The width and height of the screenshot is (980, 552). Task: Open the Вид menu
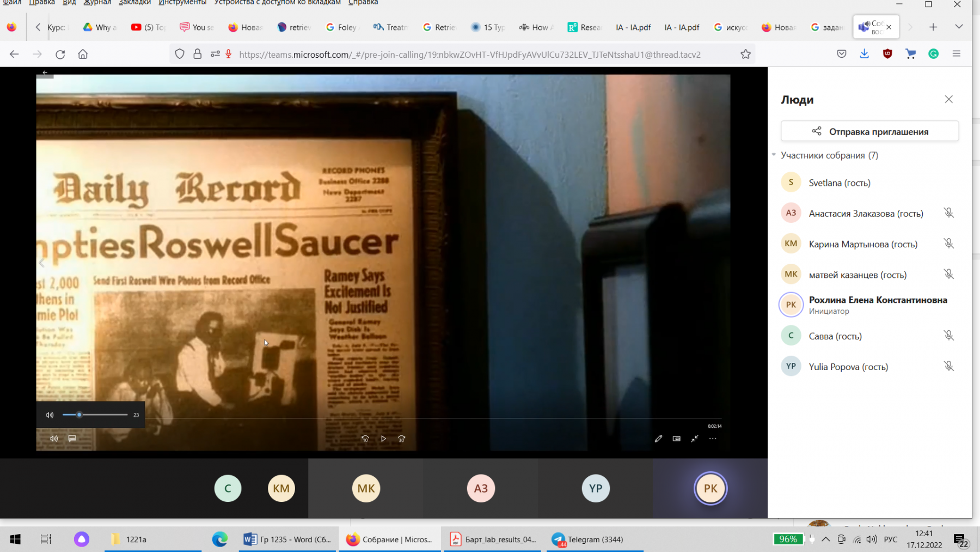69,3
